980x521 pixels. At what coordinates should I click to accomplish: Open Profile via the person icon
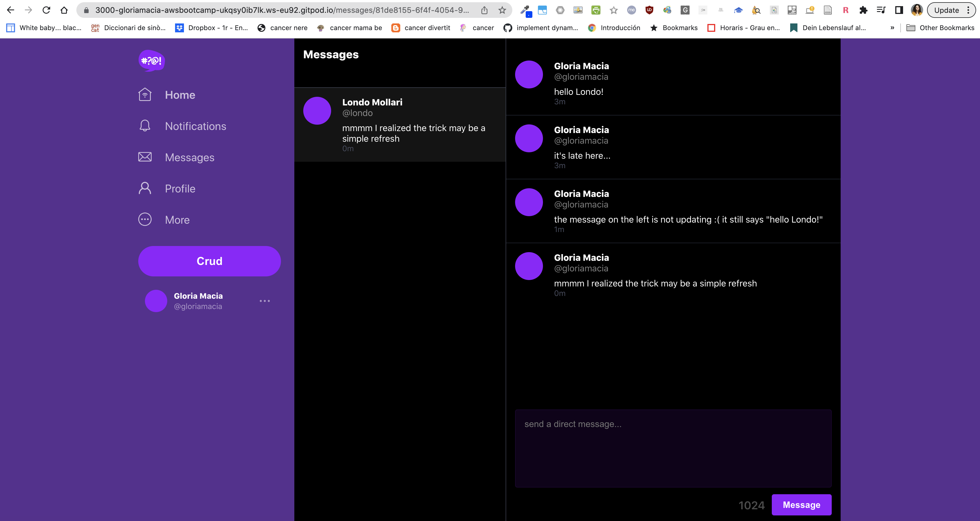click(x=145, y=188)
